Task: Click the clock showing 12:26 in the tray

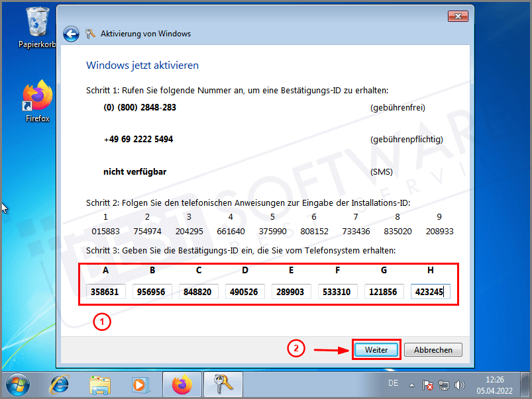Action: pos(494,384)
